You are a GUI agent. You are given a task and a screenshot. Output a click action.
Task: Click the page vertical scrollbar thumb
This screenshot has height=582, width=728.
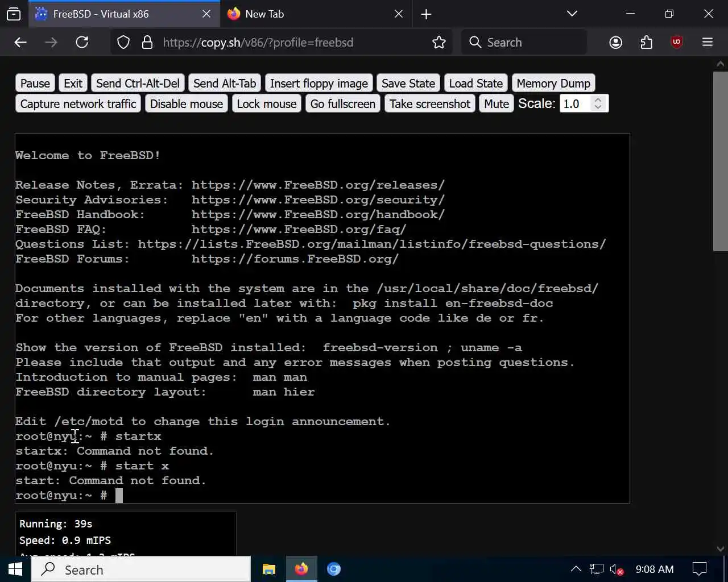point(721,161)
